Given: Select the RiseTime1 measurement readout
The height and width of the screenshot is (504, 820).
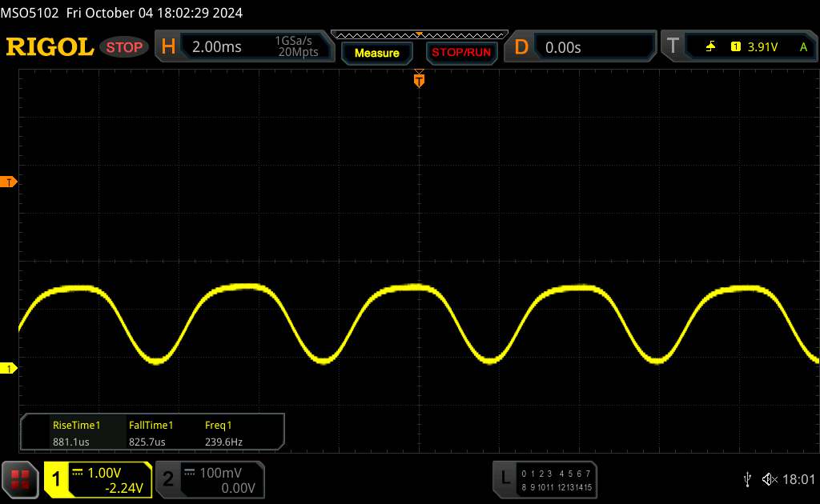Looking at the screenshot, I should pos(76,433).
